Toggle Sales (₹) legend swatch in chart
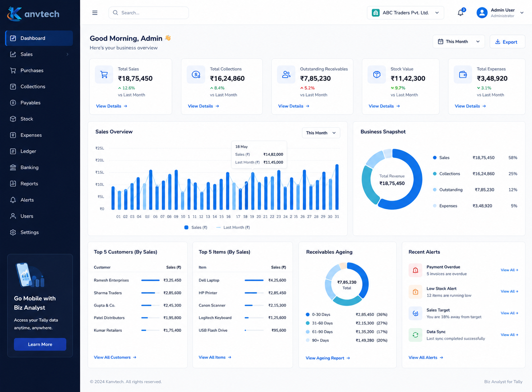Viewport: 532px width, 392px height. [x=186, y=227]
